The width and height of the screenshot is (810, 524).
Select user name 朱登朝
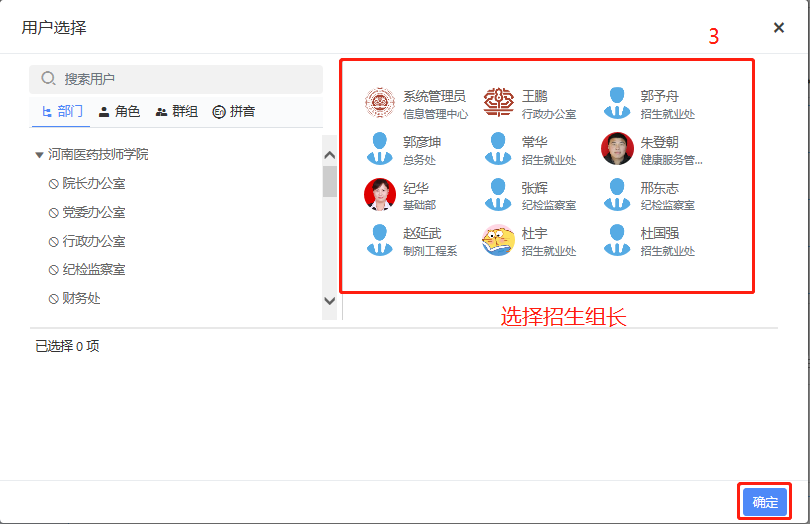pos(659,142)
